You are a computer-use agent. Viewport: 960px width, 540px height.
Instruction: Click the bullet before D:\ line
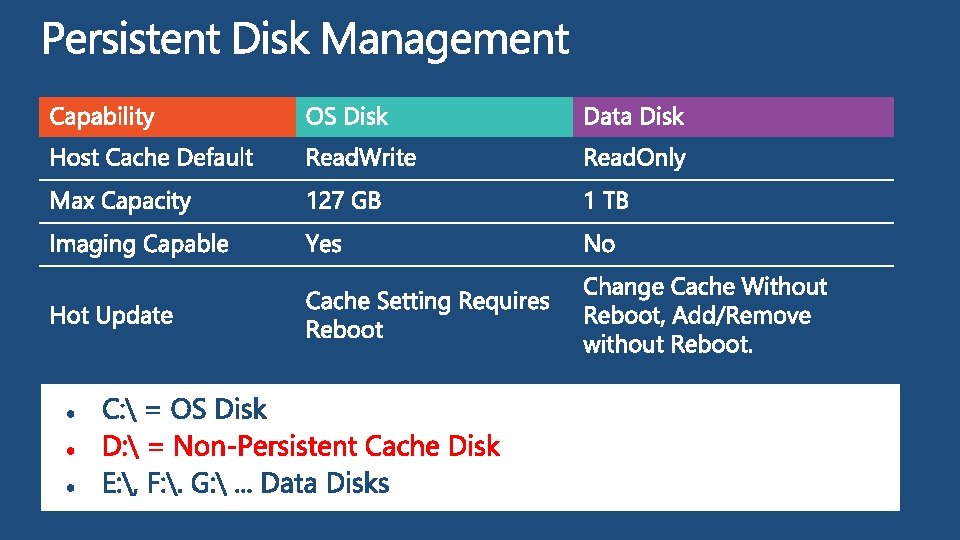click(x=70, y=450)
